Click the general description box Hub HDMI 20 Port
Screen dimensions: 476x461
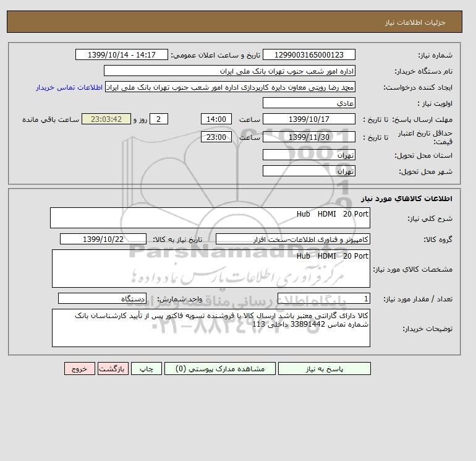click(x=210, y=218)
